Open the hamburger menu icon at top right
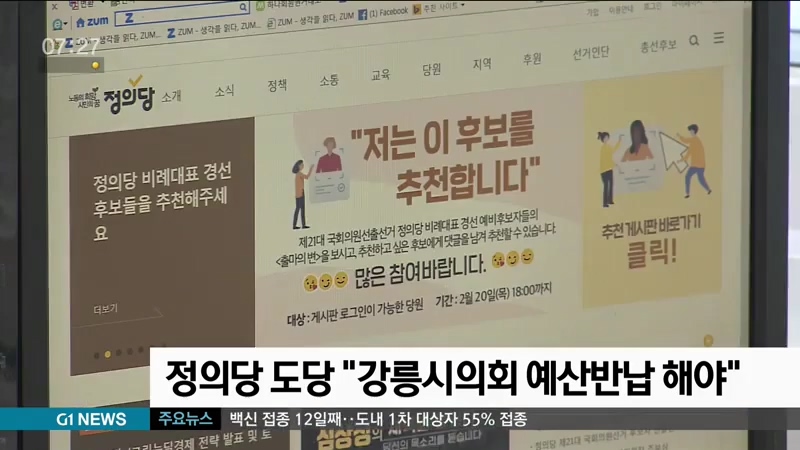This screenshot has height=450, width=800. point(719,38)
